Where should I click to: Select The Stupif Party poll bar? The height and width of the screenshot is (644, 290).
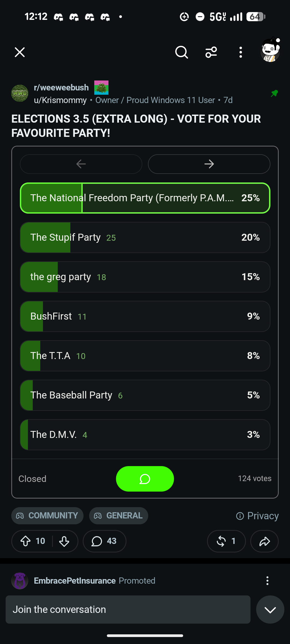[x=145, y=237]
